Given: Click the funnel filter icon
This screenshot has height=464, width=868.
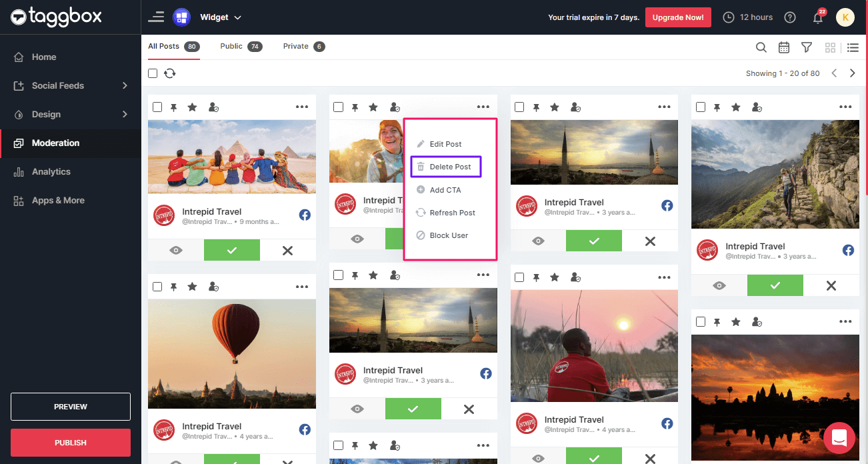Looking at the screenshot, I should [x=807, y=47].
